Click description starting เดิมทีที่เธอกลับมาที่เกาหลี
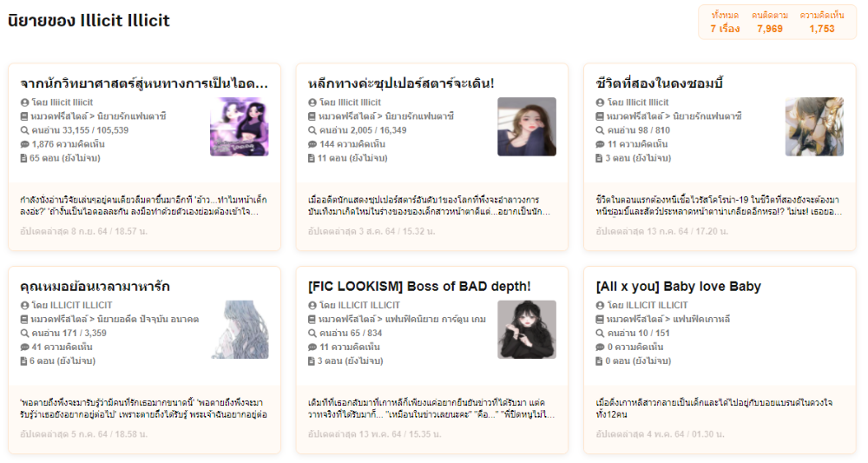868x463 pixels. pos(431,408)
